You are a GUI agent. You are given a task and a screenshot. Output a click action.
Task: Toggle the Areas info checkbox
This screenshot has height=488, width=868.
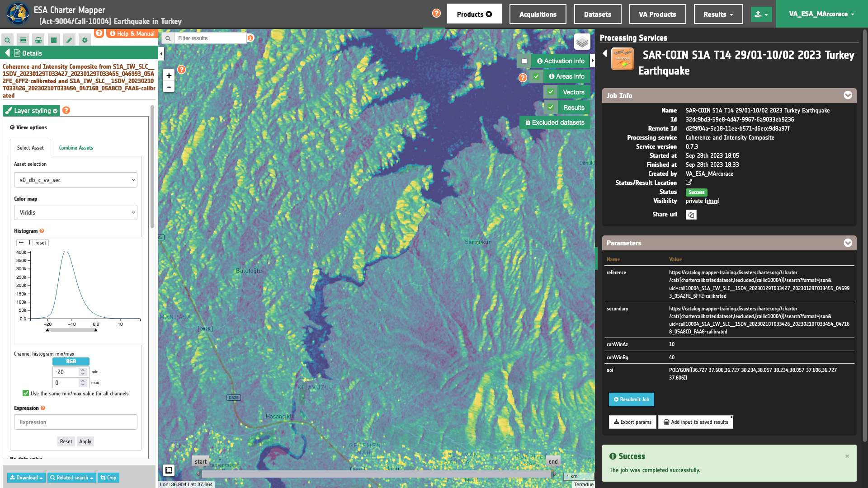pos(536,76)
